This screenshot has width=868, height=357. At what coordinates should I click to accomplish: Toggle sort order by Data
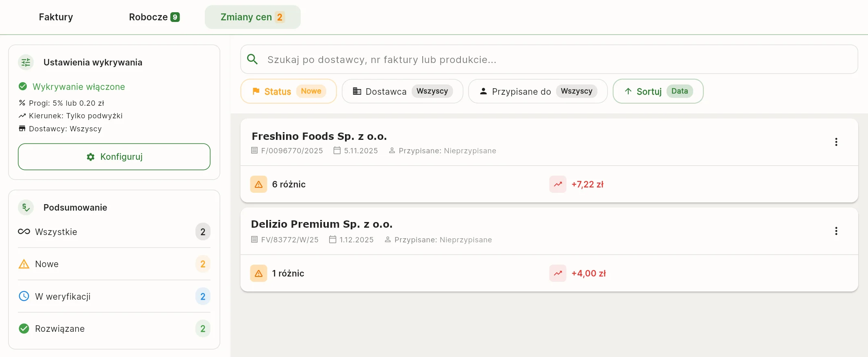pyautogui.click(x=658, y=91)
